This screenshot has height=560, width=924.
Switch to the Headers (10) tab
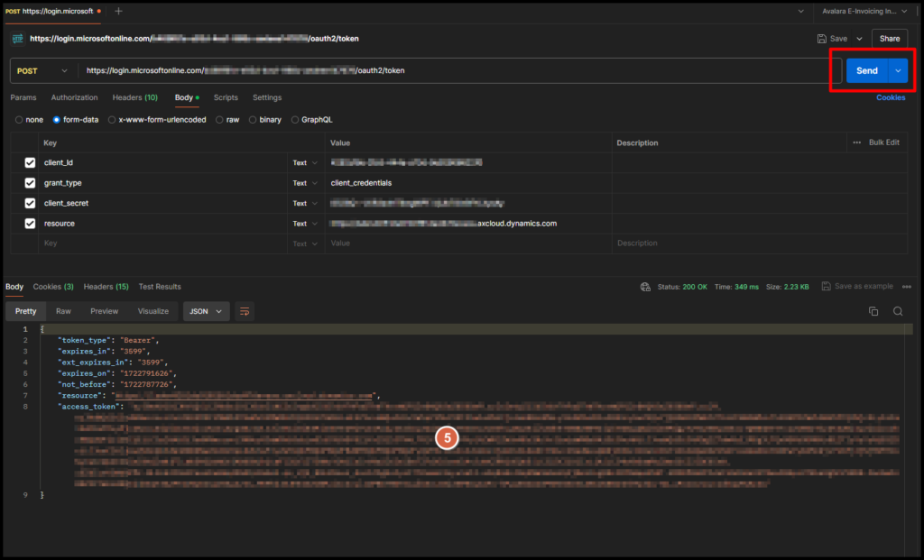[134, 97]
